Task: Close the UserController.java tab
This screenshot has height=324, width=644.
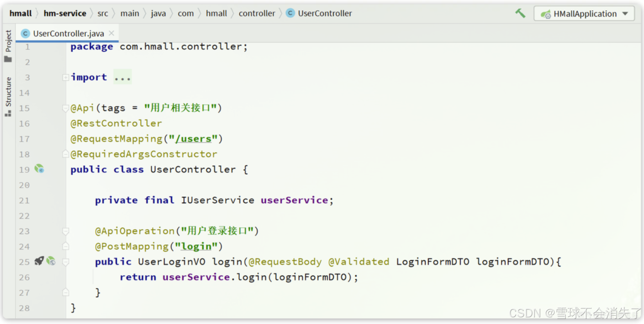Action: (112, 33)
